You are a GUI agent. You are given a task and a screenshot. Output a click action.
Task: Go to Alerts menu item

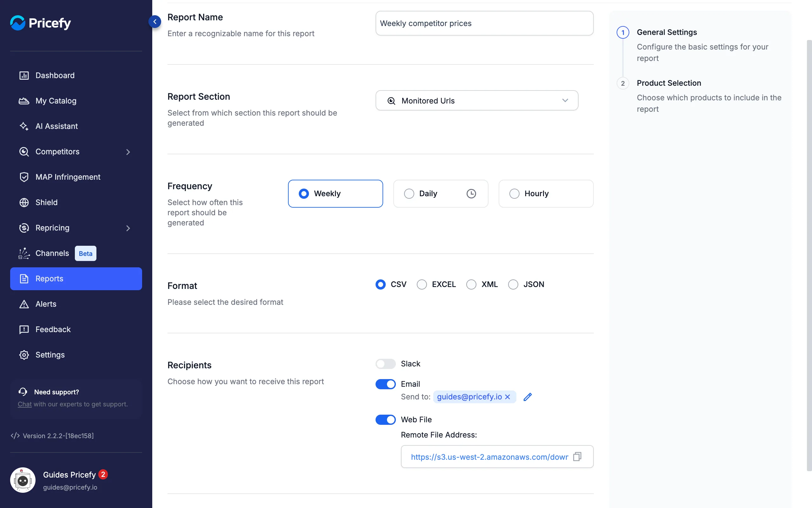click(x=76, y=304)
